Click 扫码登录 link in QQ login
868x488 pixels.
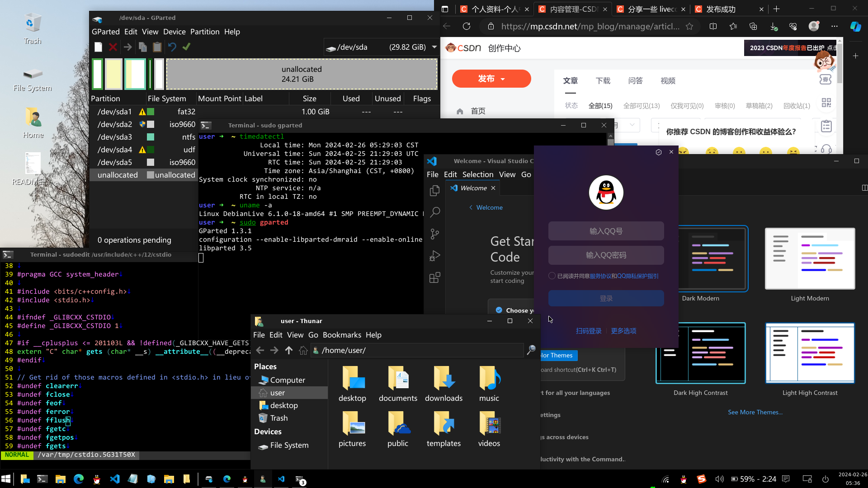[x=589, y=331]
